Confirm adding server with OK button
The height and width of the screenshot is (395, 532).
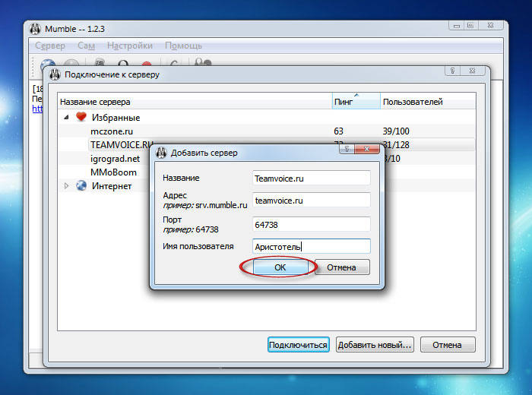tap(280, 267)
